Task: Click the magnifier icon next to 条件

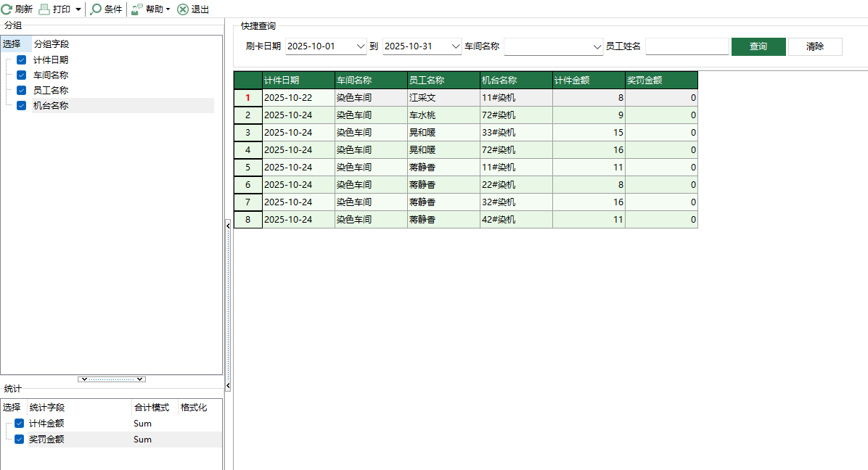Action: (x=96, y=9)
